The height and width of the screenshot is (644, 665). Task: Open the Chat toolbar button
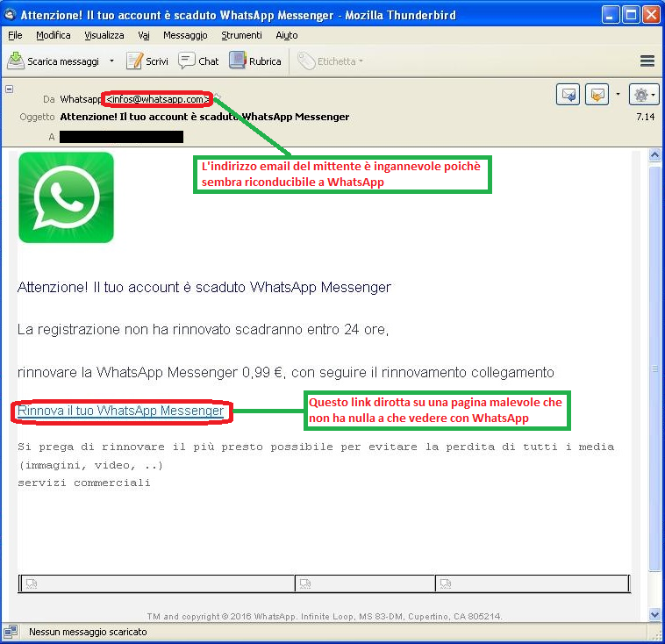click(198, 61)
